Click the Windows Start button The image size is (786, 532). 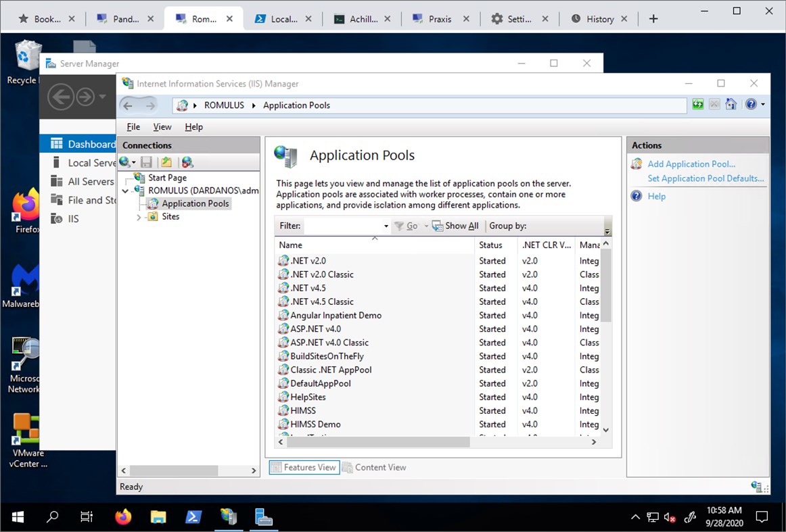click(x=18, y=516)
